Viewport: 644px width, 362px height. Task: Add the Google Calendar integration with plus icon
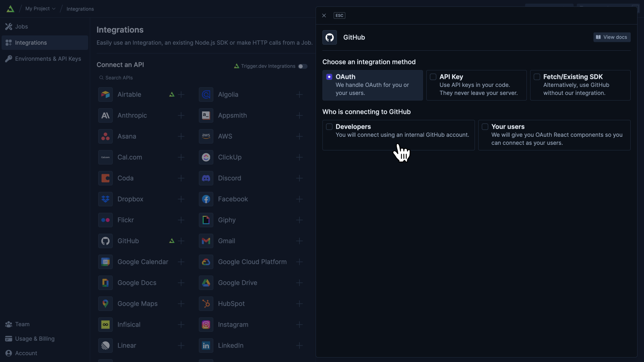181,262
